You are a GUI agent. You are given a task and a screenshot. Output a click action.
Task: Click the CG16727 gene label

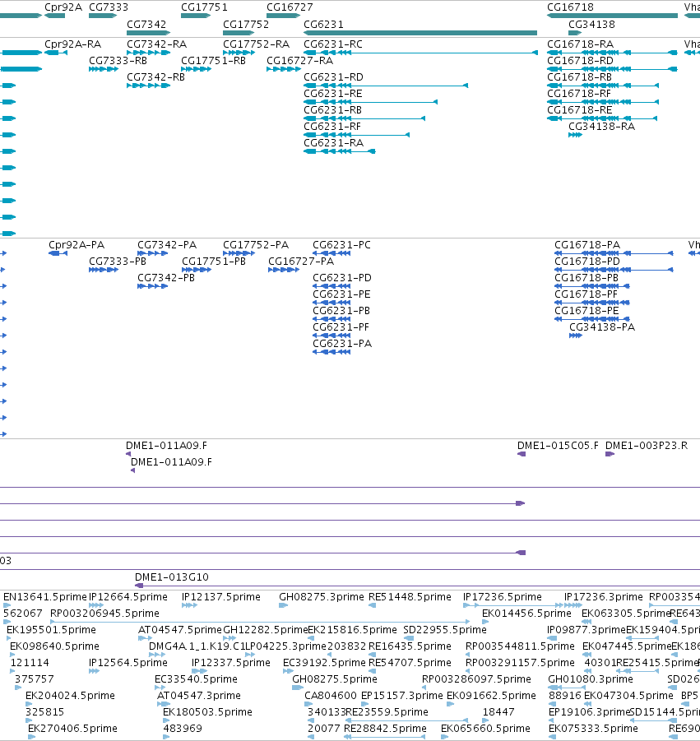point(290,7)
